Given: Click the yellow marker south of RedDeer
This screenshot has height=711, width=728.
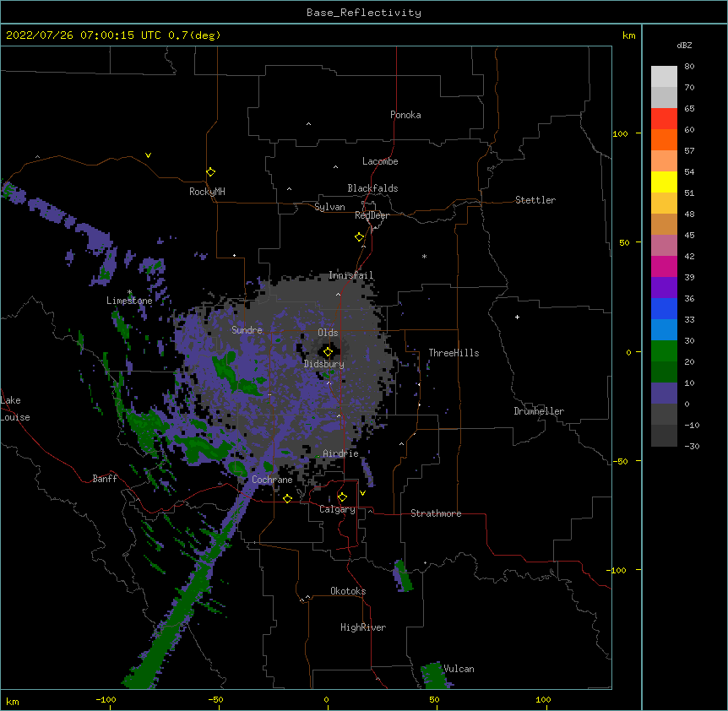Looking at the screenshot, I should point(359,237).
